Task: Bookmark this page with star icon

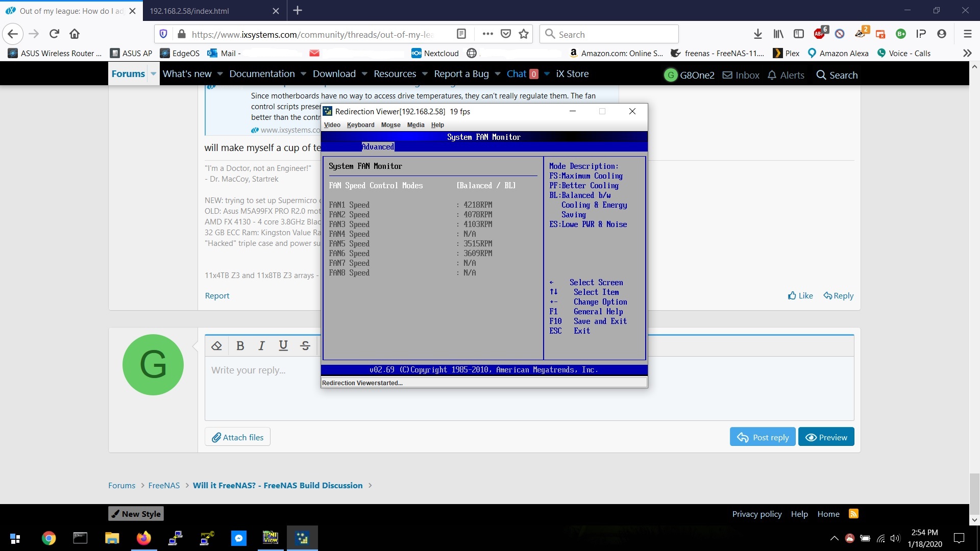Action: pyautogui.click(x=524, y=34)
